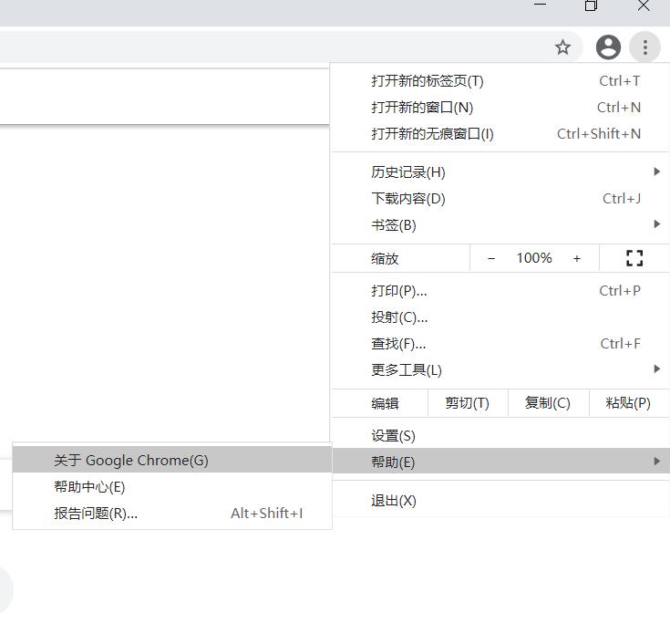The height and width of the screenshot is (644, 670).
Task: Open incognito window via 打开新的无痕窗口(I)
Action: click(500, 134)
